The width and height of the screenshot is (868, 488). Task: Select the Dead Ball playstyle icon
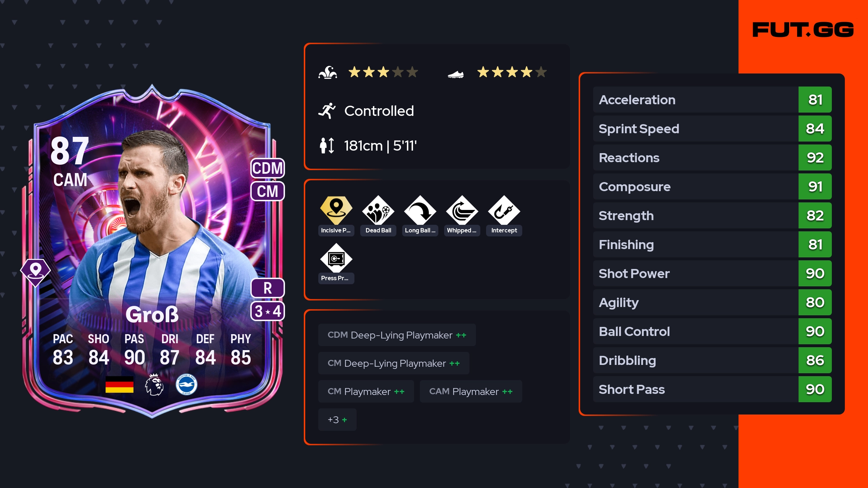pyautogui.click(x=378, y=210)
